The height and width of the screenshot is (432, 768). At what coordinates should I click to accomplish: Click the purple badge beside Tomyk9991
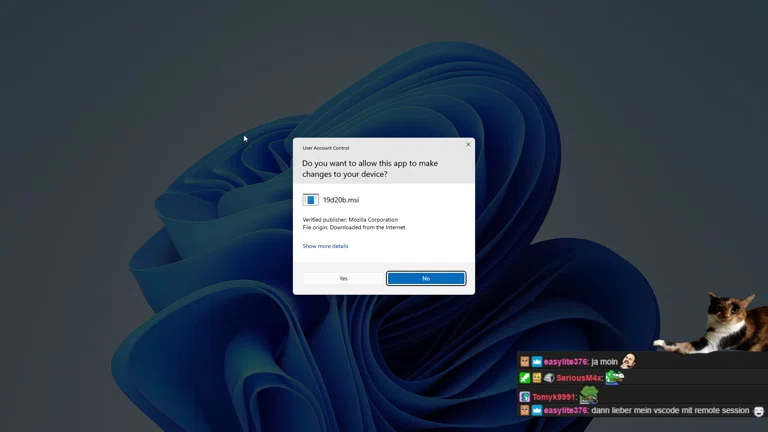tap(524, 397)
